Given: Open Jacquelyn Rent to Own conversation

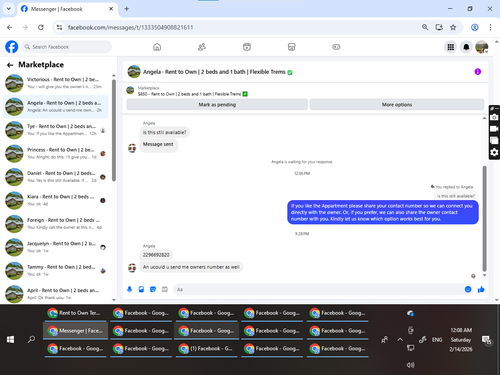Looking at the screenshot, I should coord(55,247).
